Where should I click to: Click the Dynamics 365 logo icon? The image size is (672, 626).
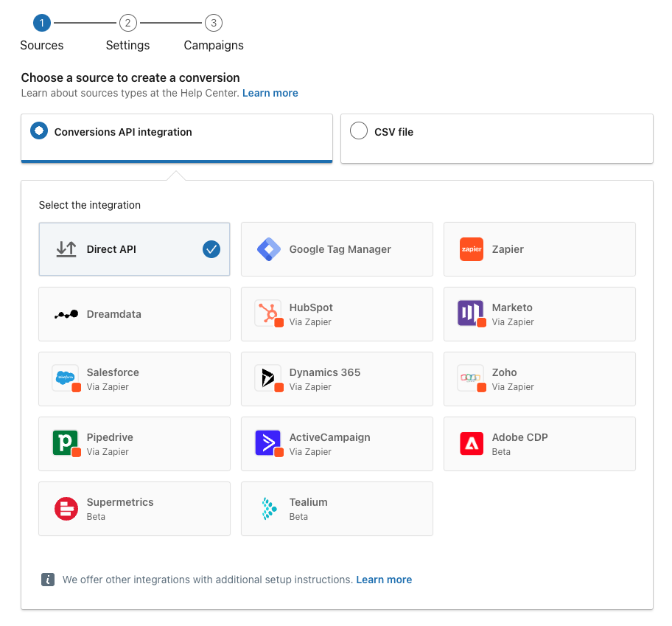[x=269, y=378]
